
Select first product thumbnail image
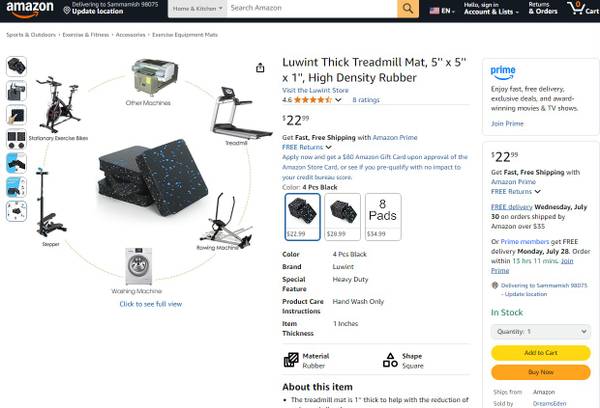point(16,66)
